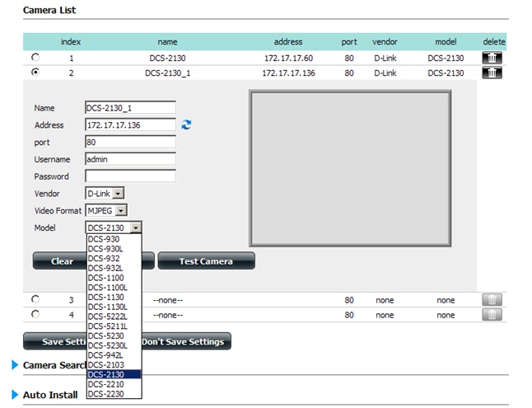
Task: Expand the Camera Search section
Action: pyautogui.click(x=15, y=365)
